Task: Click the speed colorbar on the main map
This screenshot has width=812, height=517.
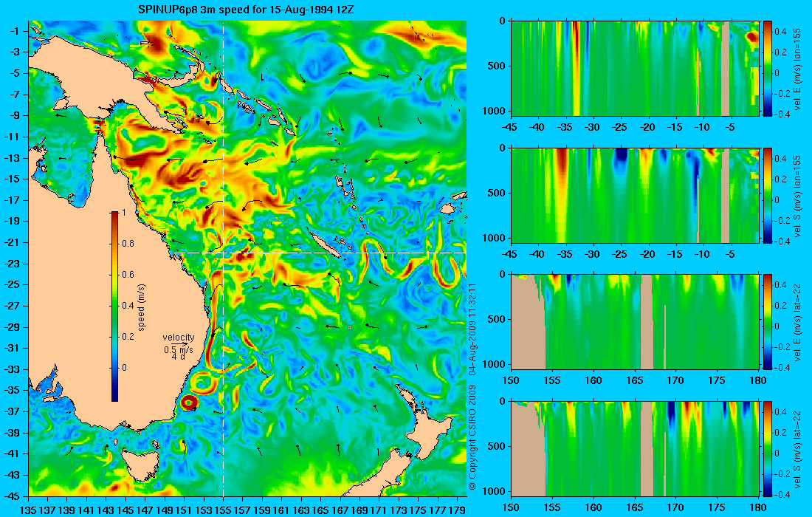Action: [x=114, y=307]
